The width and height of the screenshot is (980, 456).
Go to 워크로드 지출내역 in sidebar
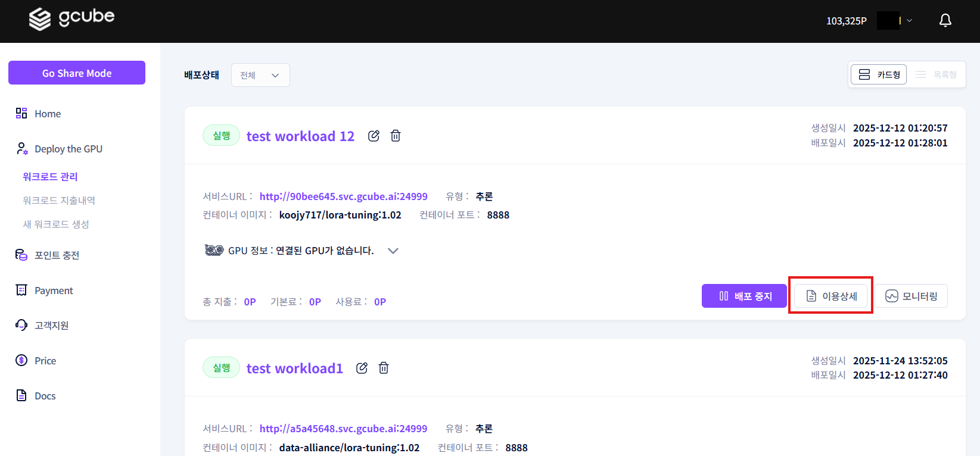pos(59,201)
